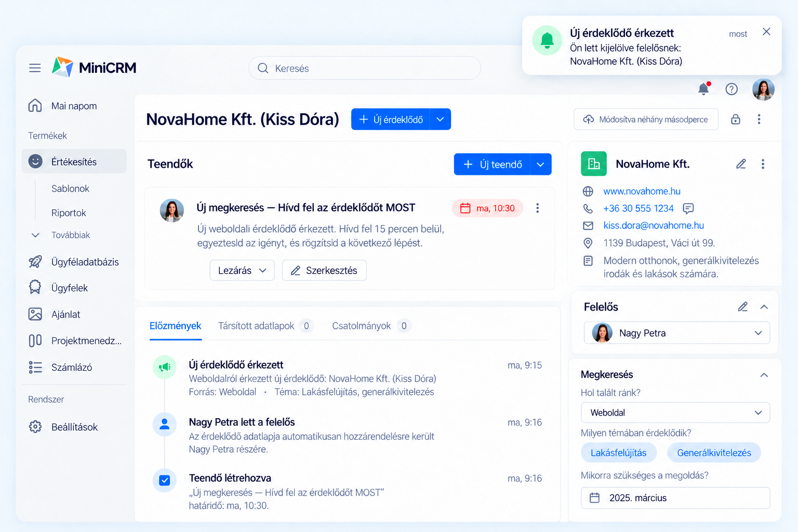Open the hamburger navigation menu
798x532 pixels.
coord(35,68)
